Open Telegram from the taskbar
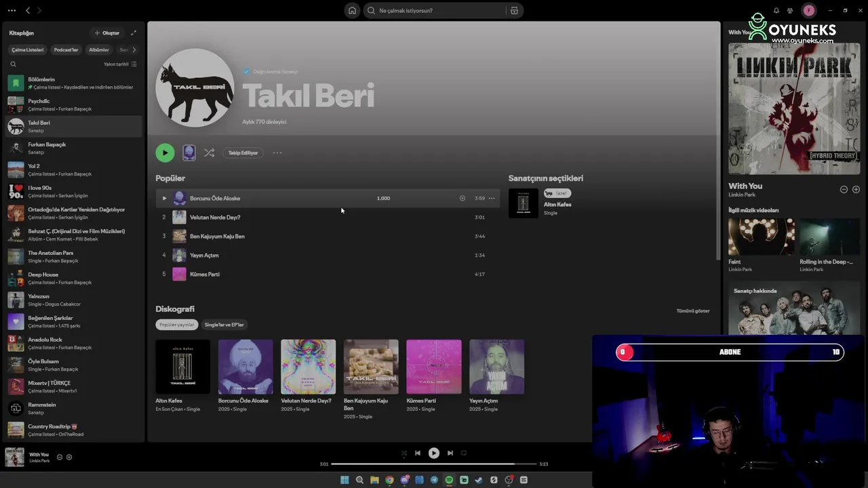 [434, 480]
